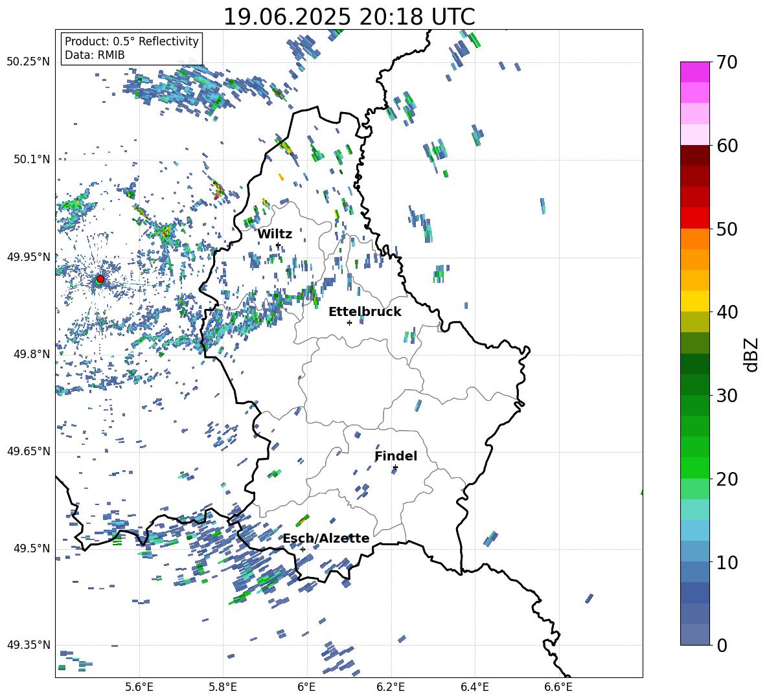Click the Esch/Alzette station cross marker
Image resolution: width=767 pixels, height=700 pixels.
(303, 549)
